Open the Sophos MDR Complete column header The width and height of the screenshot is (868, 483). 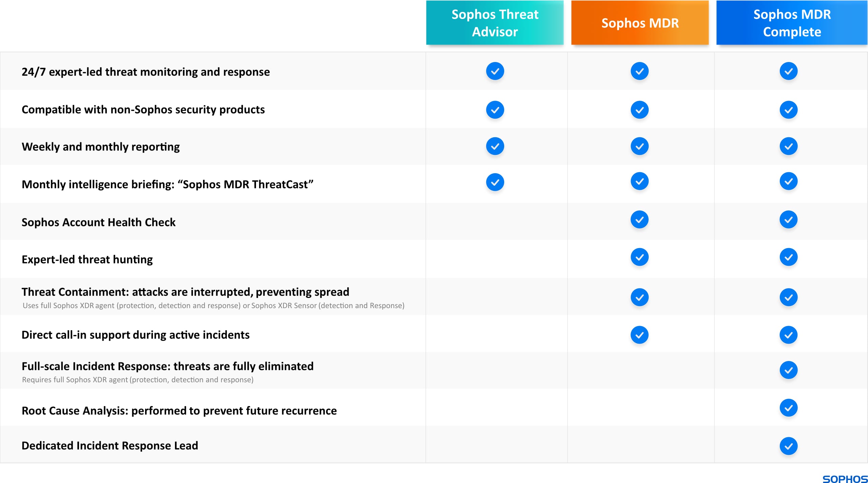tap(792, 23)
